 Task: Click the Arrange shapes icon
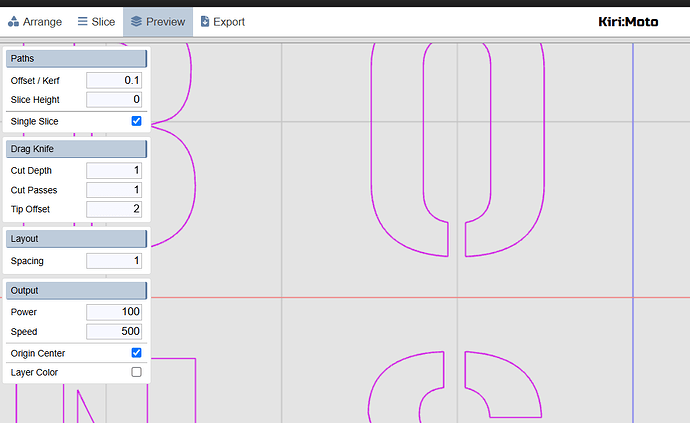click(14, 22)
